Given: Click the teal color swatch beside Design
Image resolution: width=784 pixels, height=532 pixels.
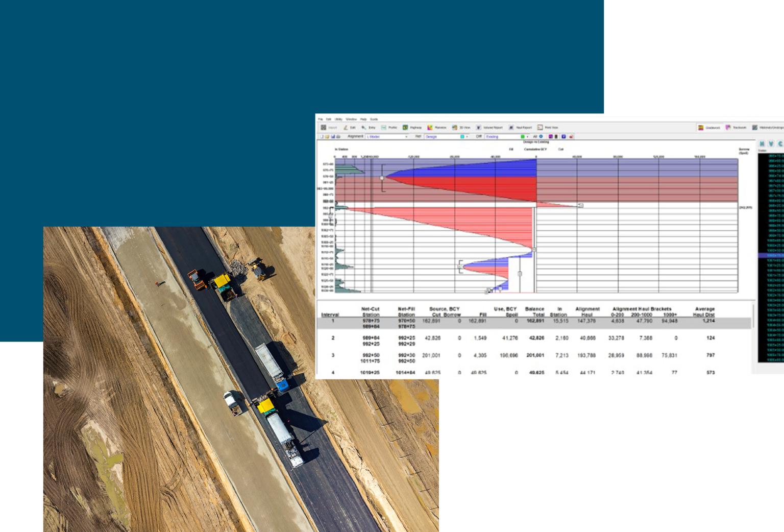Looking at the screenshot, I should (462, 136).
